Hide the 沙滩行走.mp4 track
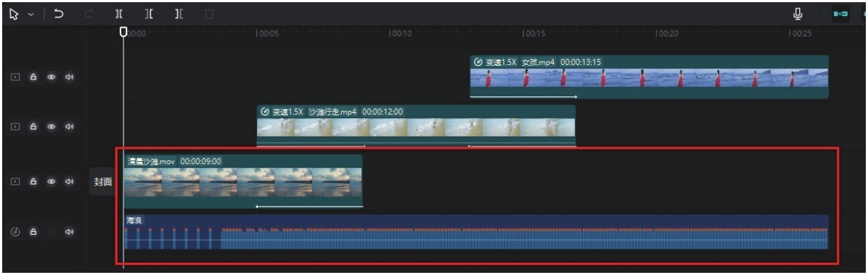The width and height of the screenshot is (868, 275). pyautogui.click(x=51, y=126)
